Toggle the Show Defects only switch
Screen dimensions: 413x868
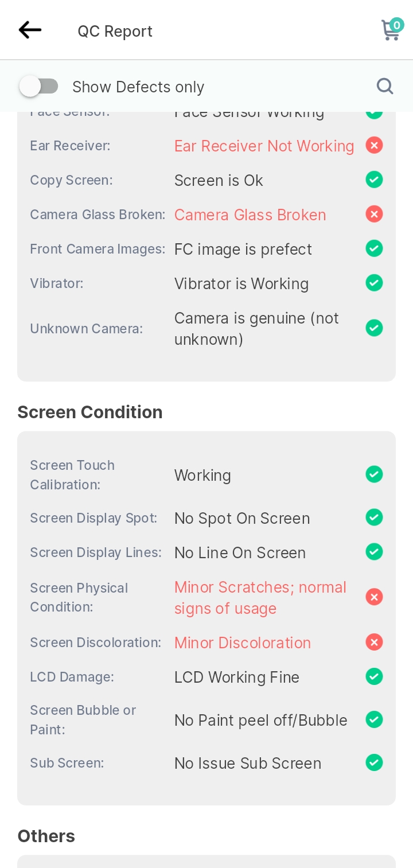coord(39,87)
